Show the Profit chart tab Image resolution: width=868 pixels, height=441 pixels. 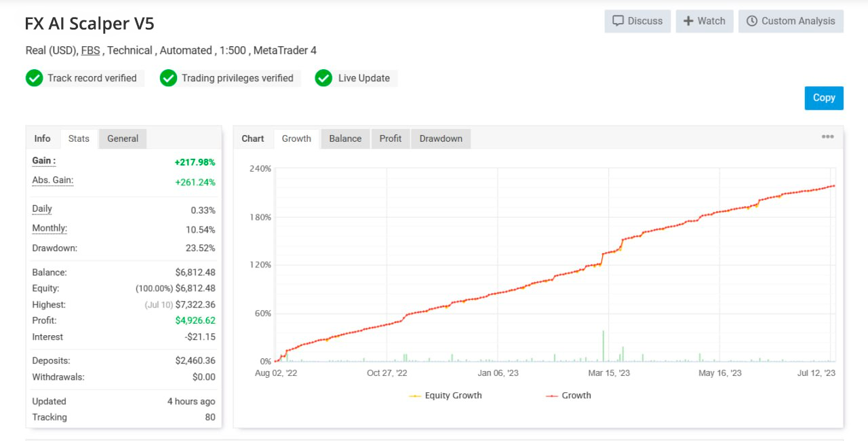tap(391, 138)
